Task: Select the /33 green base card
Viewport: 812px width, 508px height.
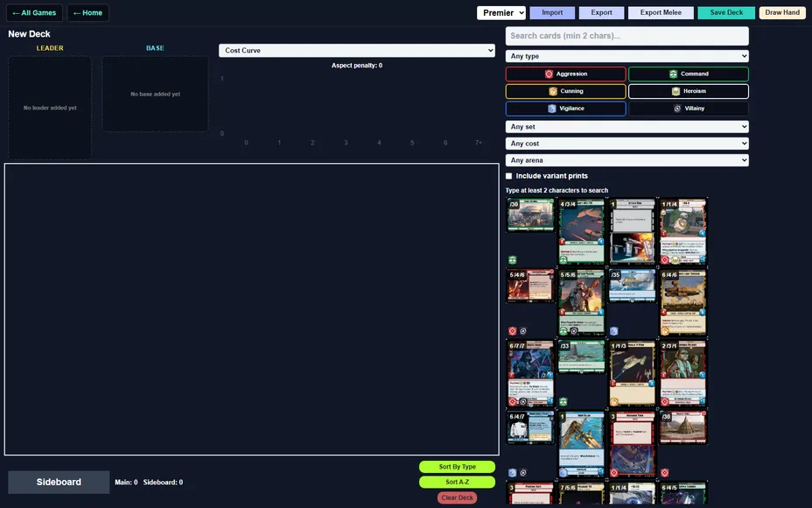Action: [581, 357]
